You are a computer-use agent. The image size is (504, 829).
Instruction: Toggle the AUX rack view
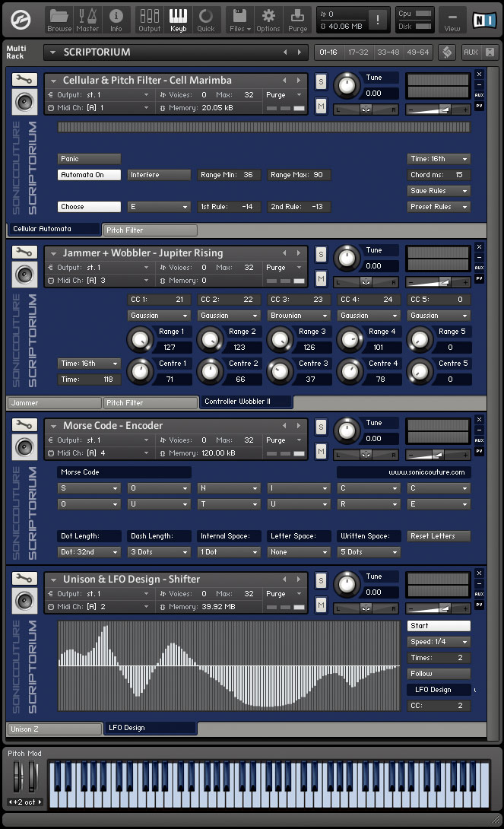click(471, 52)
